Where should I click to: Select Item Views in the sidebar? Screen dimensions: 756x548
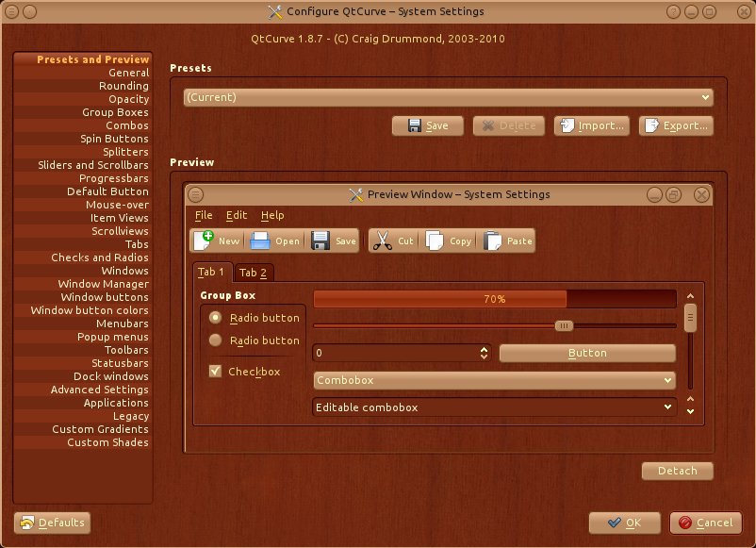coord(83,218)
